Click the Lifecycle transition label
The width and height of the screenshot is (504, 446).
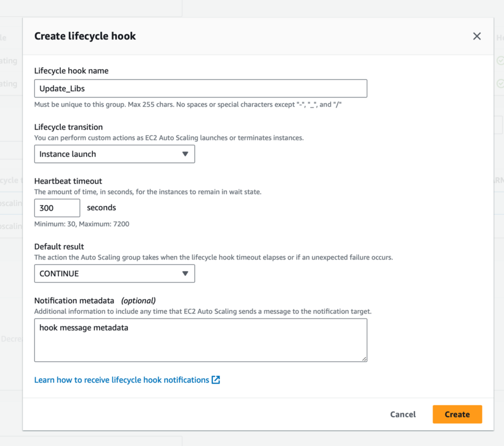pyautogui.click(x=68, y=127)
